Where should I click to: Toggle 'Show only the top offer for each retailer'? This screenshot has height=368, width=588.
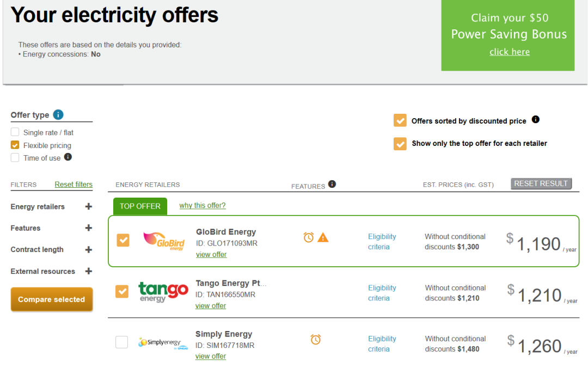point(400,143)
